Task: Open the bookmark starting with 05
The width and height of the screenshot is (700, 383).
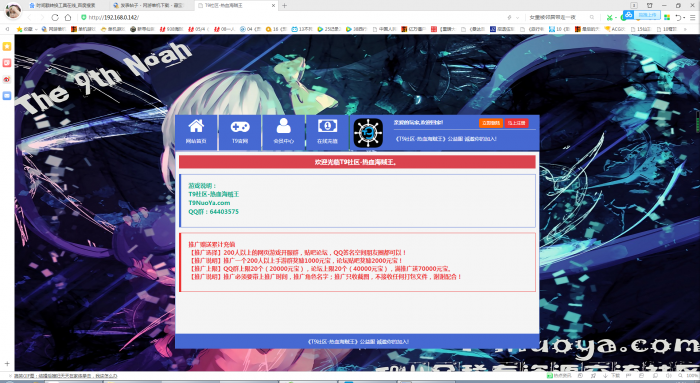Action: pos(198,29)
